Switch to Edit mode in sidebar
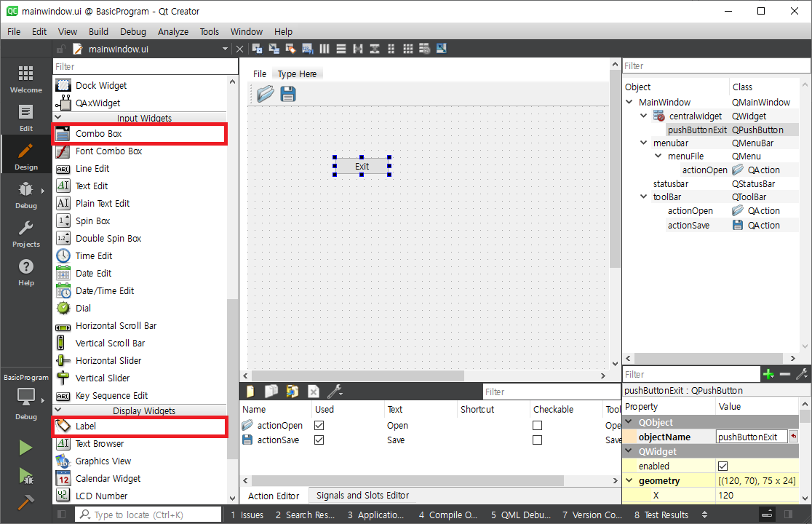Viewport: 812px width, 524px height. [26, 118]
